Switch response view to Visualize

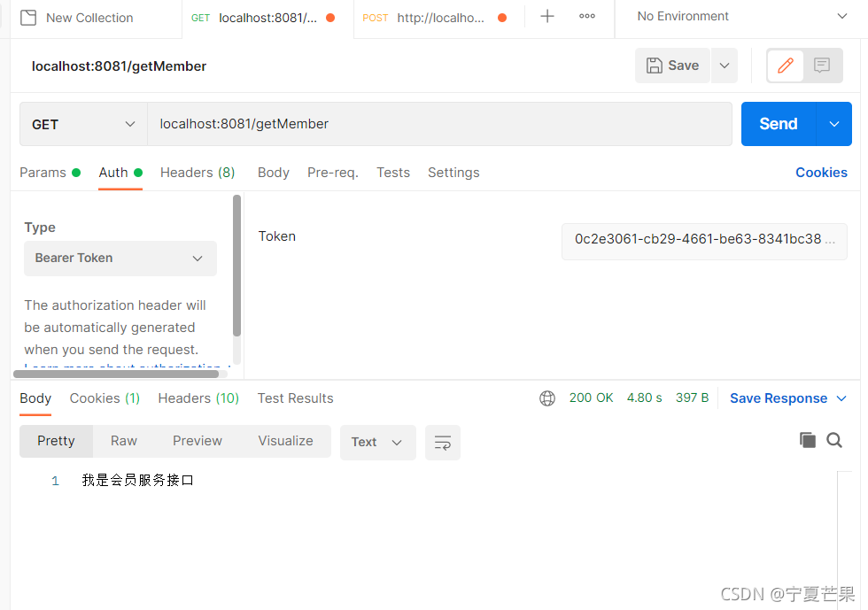285,441
